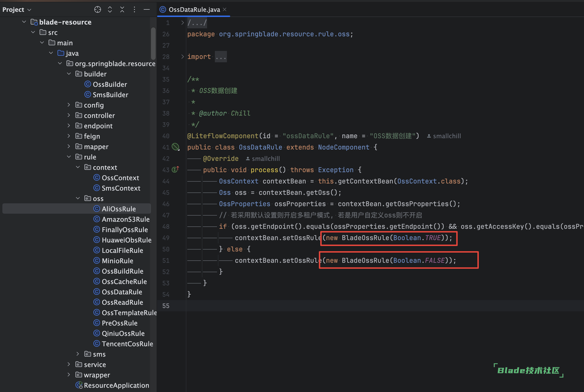Open the SmsContext class
This screenshot has width=584, height=392.
tap(121, 188)
